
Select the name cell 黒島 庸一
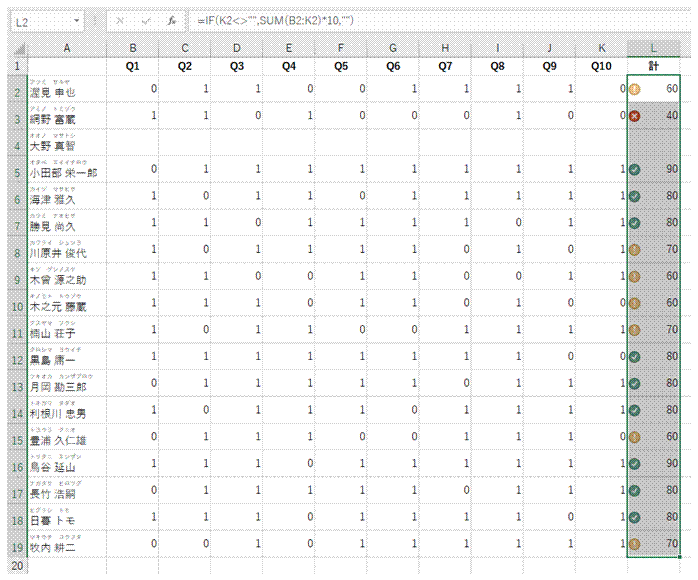[x=67, y=356]
